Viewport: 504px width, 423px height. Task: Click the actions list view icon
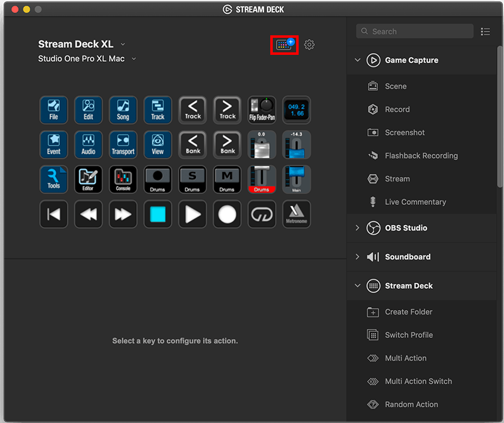485,32
